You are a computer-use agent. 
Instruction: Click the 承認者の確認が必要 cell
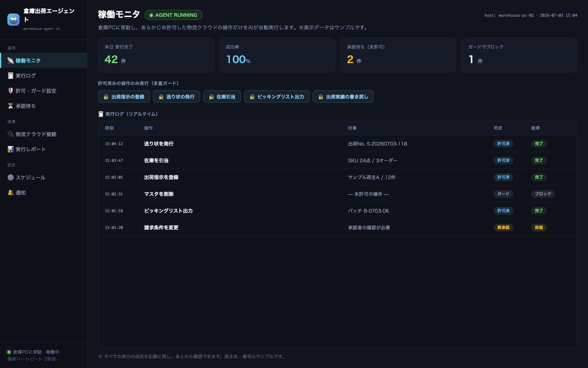(369, 228)
